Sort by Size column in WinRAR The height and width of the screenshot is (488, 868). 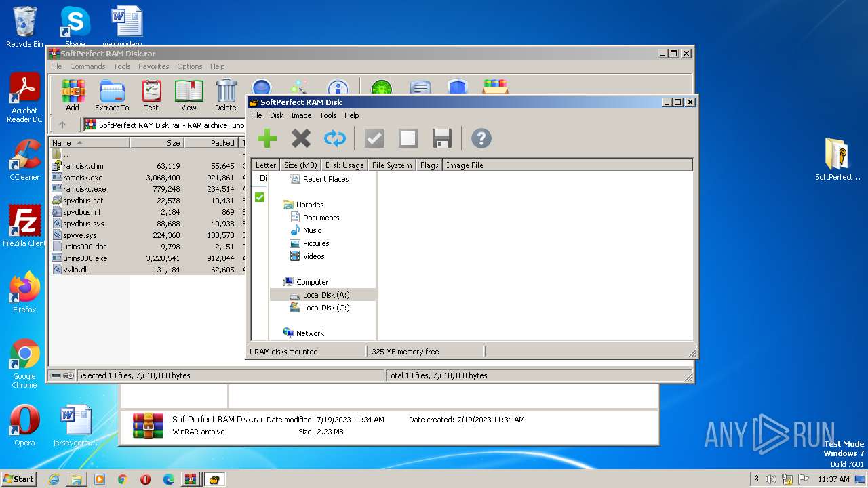click(157, 143)
